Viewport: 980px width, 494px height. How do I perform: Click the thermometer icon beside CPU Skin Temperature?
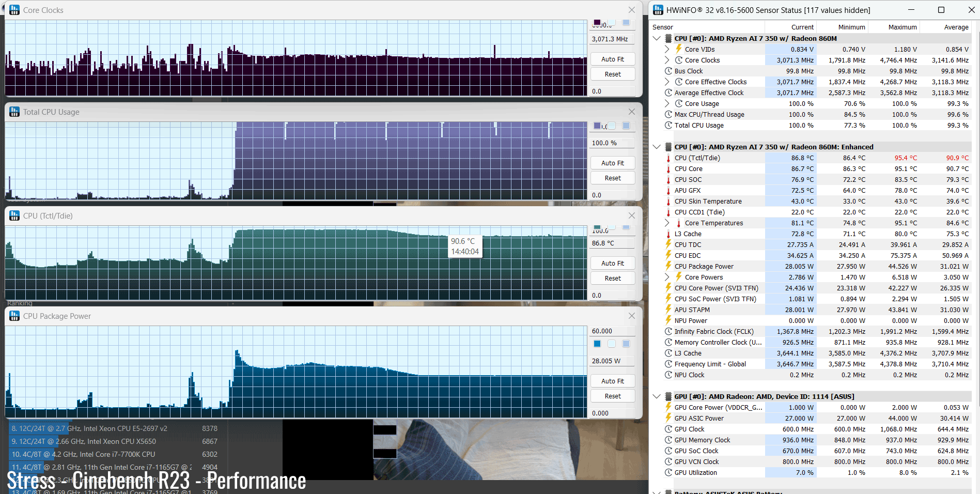pyautogui.click(x=668, y=201)
